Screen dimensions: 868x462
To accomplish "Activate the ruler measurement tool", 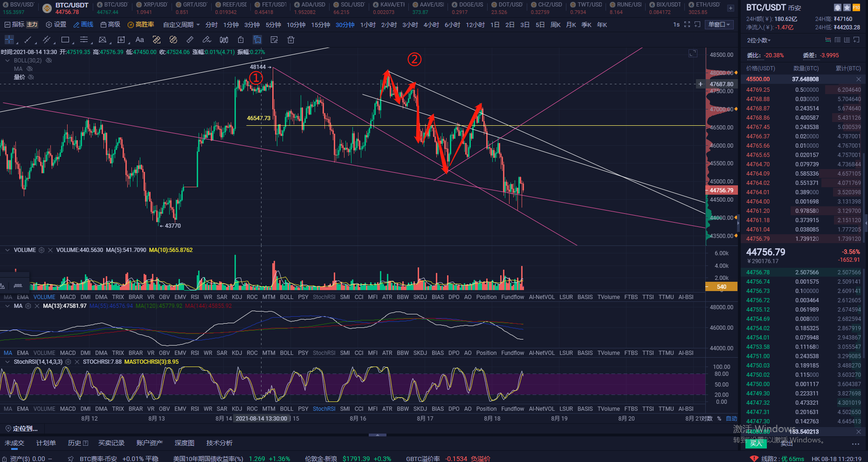I will click(x=190, y=40).
